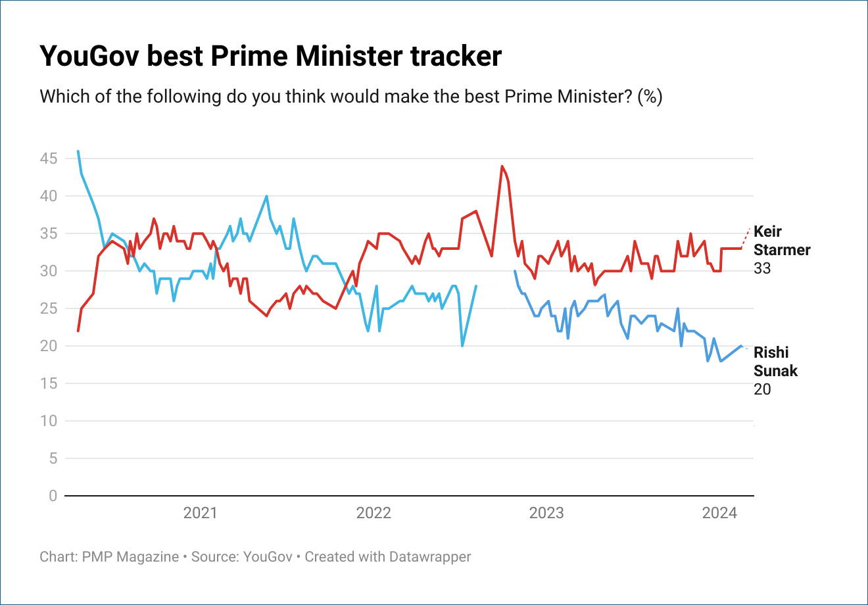Select the 2022 x-axis label
Screen dimensions: 868x605
[x=374, y=513]
